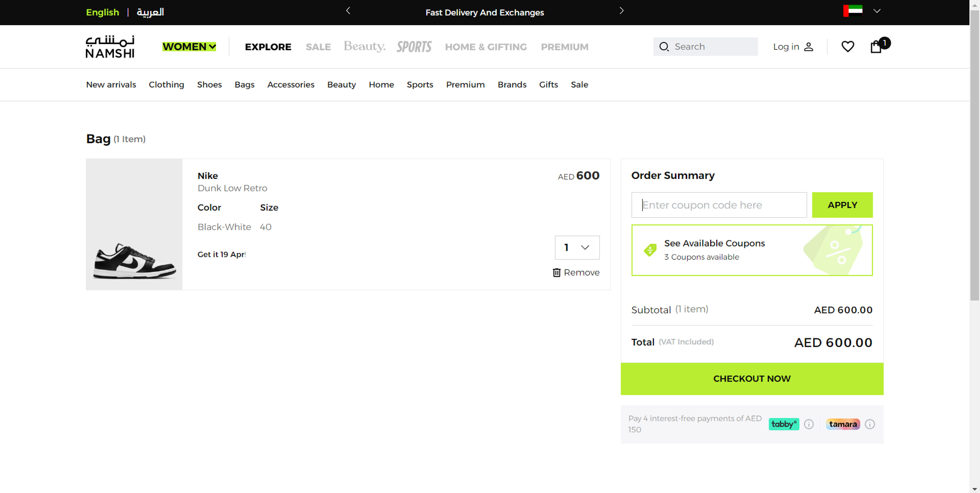Remove the Nike item from bag
The width and height of the screenshot is (980, 493).
click(576, 273)
